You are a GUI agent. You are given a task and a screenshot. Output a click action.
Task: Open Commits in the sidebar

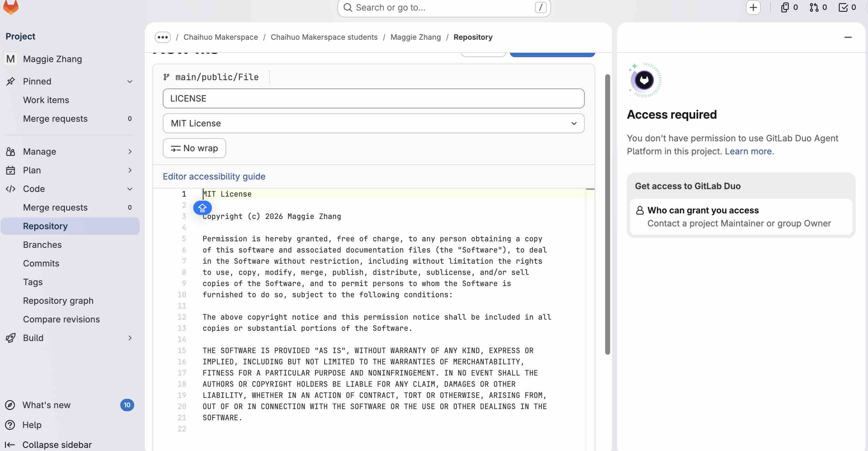[70, 263]
